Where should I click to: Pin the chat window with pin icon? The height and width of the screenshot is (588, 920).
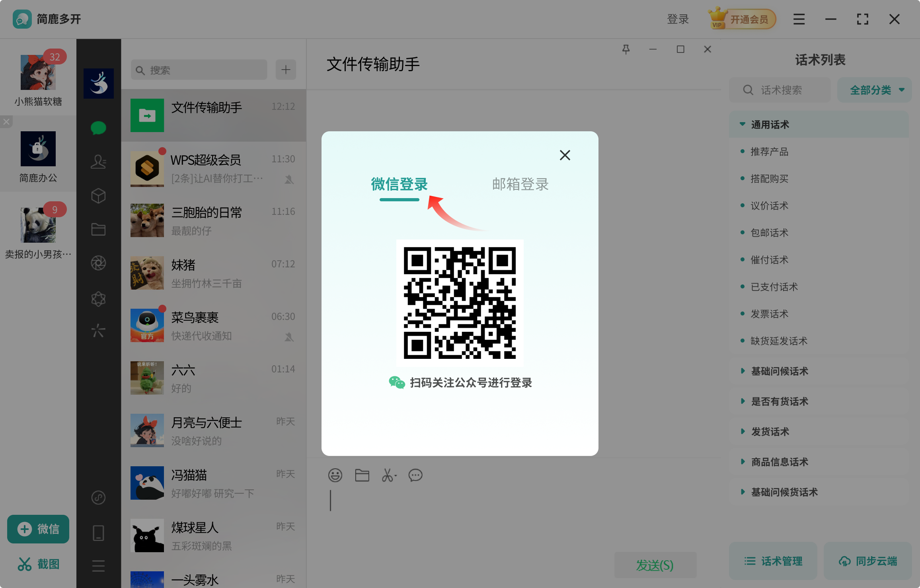[626, 49]
